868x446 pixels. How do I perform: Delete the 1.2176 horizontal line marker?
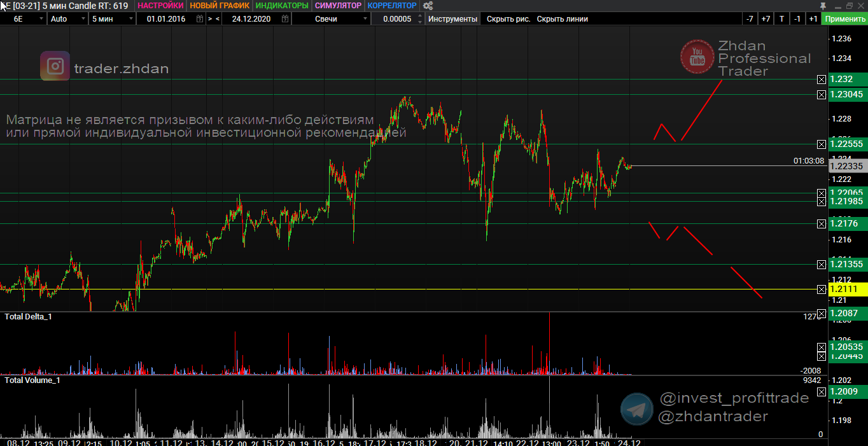coord(822,224)
